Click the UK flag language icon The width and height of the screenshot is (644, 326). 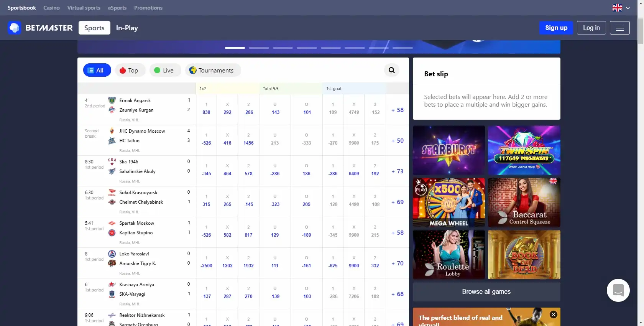pyautogui.click(x=617, y=8)
